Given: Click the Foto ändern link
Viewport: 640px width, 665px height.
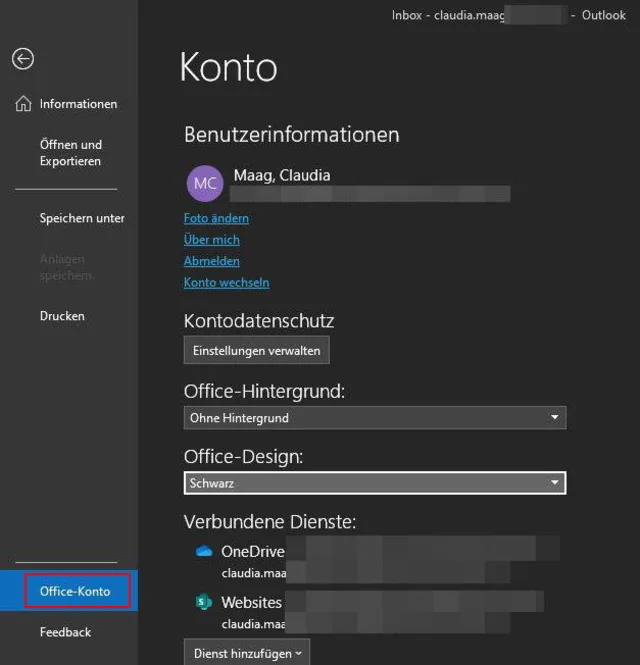Looking at the screenshot, I should [216, 218].
